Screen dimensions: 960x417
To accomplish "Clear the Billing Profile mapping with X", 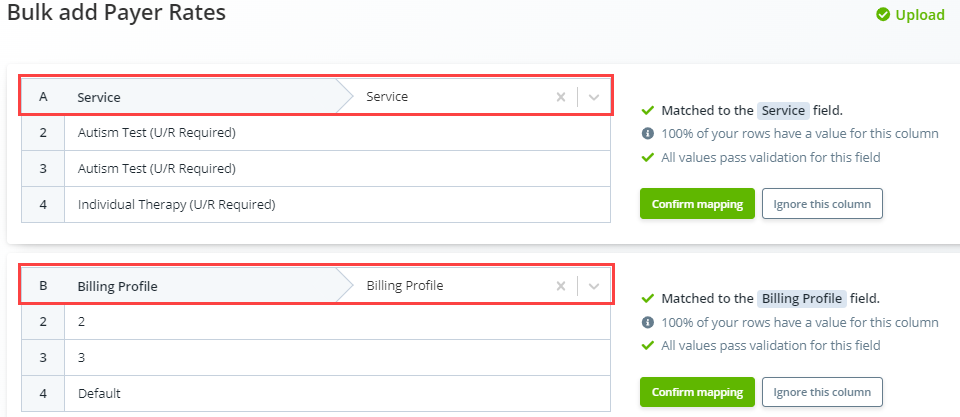I will (561, 286).
